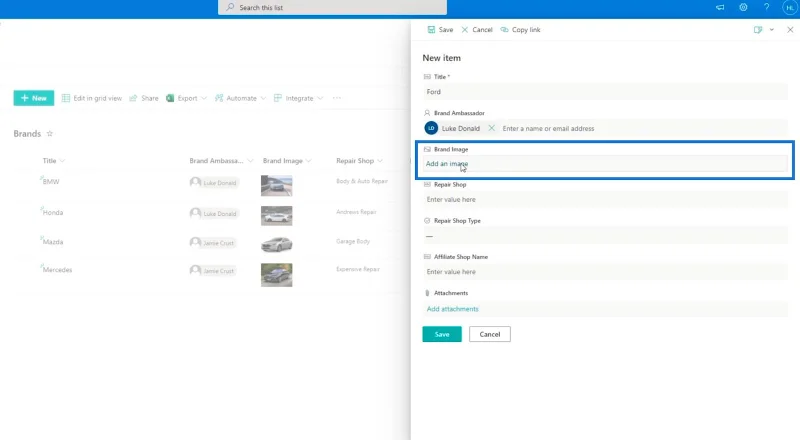
Task: Click Body & Auto Repair cell
Action: click(362, 181)
